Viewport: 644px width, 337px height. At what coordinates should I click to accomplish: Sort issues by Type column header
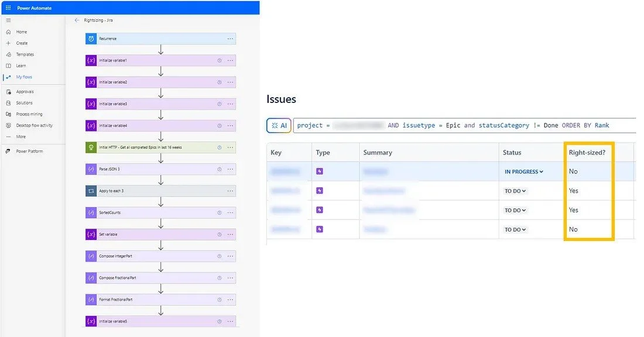tap(323, 152)
